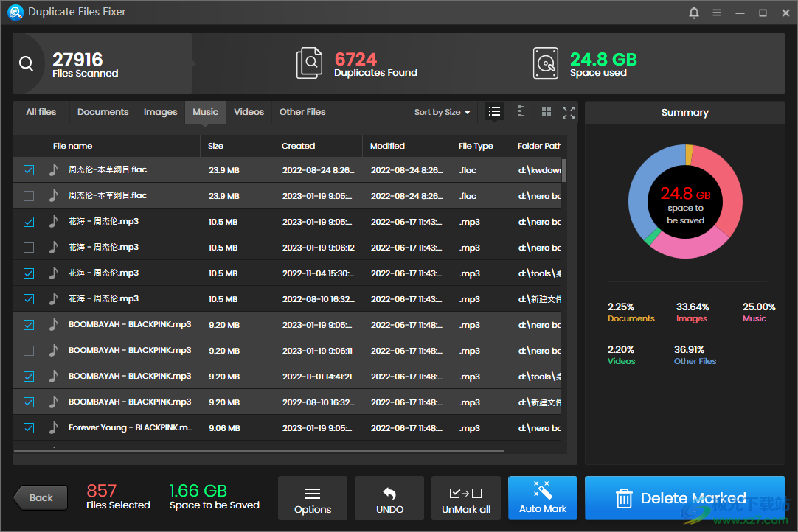Open the Videos tab
Image resolution: width=798 pixels, height=532 pixels.
pos(249,112)
